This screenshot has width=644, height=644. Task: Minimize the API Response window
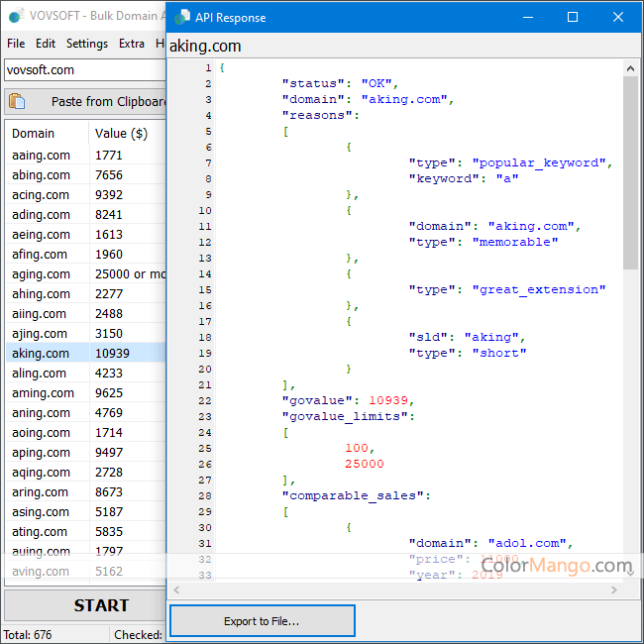pos(527,17)
